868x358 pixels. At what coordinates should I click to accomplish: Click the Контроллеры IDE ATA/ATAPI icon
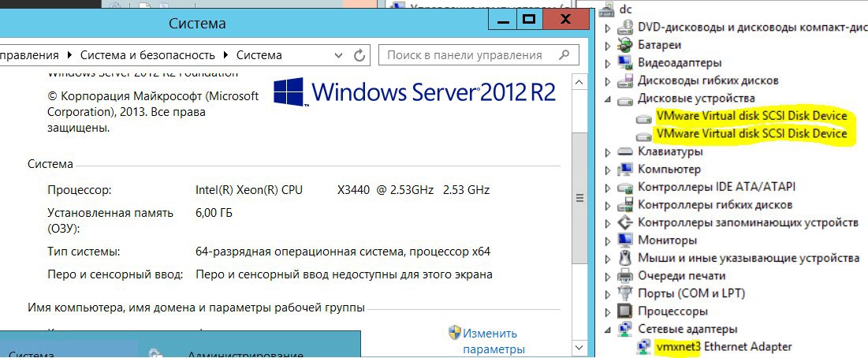pyautogui.click(x=625, y=187)
